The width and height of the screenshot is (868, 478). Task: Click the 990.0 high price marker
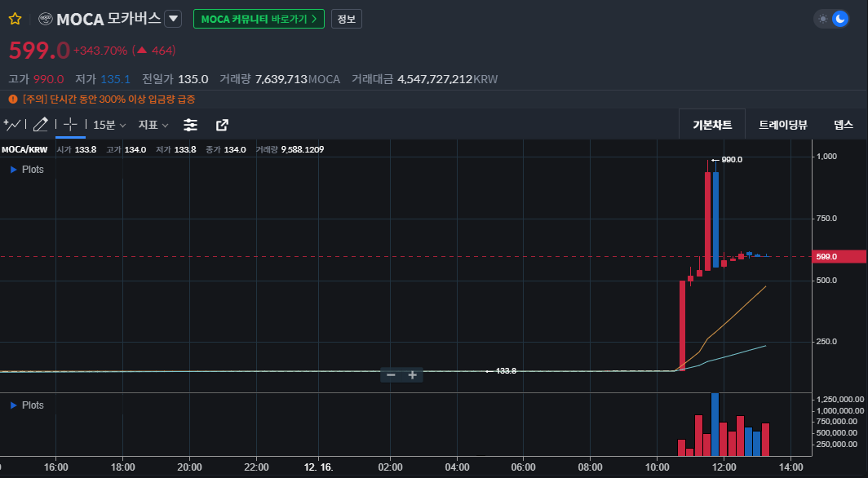point(727,160)
